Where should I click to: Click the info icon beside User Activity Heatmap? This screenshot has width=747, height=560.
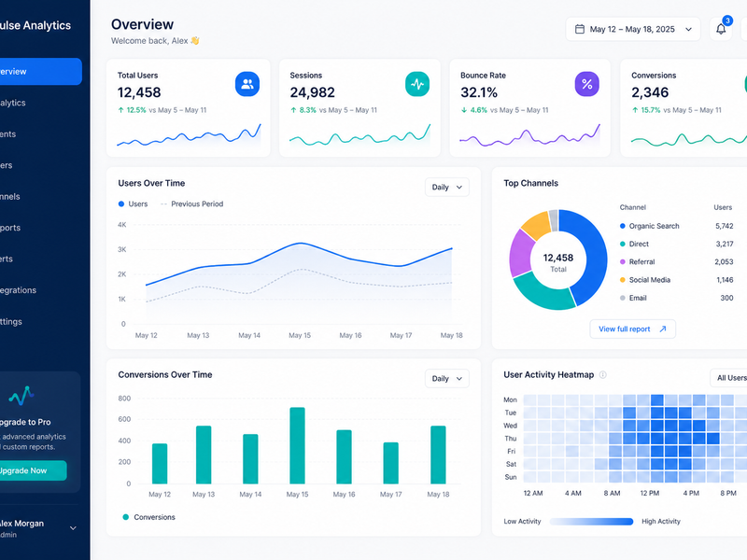(x=602, y=375)
